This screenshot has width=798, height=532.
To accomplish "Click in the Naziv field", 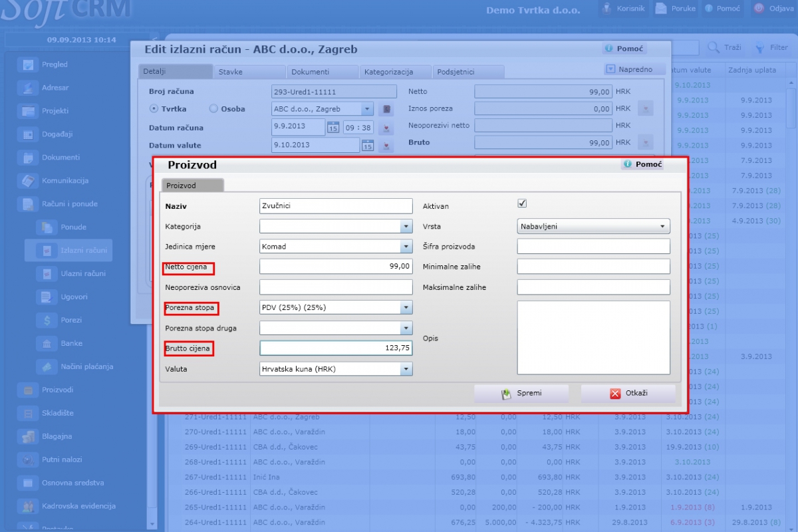I will (x=336, y=206).
